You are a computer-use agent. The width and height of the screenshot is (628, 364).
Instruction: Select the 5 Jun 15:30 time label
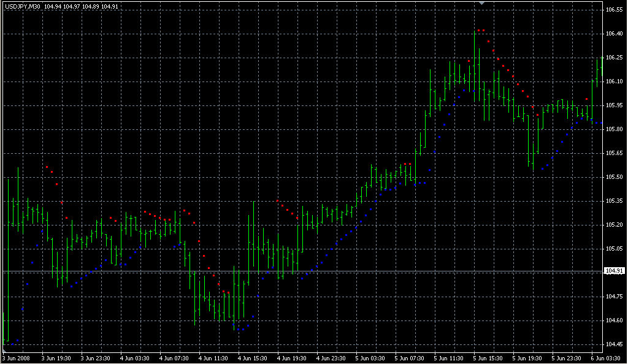point(489,358)
